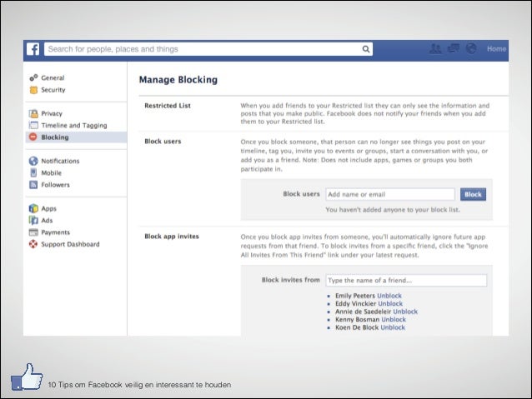Open Support Dashboard

[x=70, y=244]
